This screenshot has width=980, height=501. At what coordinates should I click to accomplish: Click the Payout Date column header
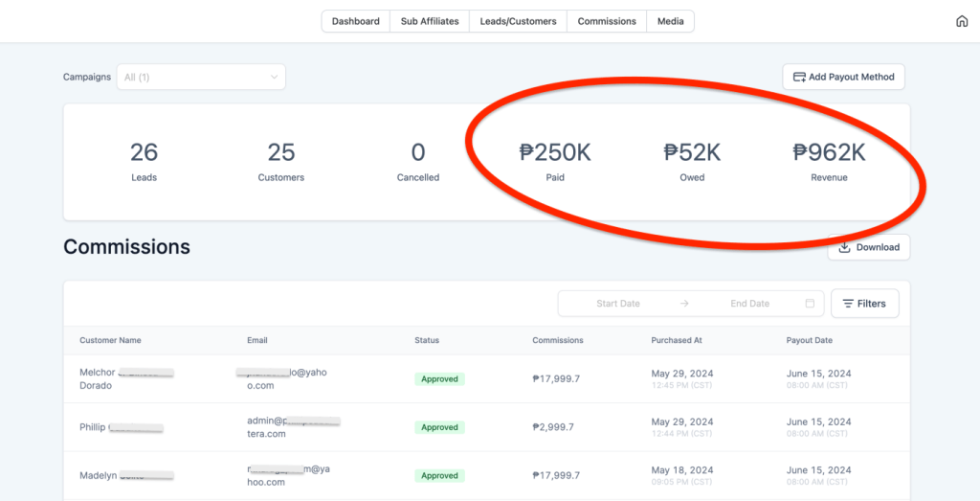coord(810,340)
